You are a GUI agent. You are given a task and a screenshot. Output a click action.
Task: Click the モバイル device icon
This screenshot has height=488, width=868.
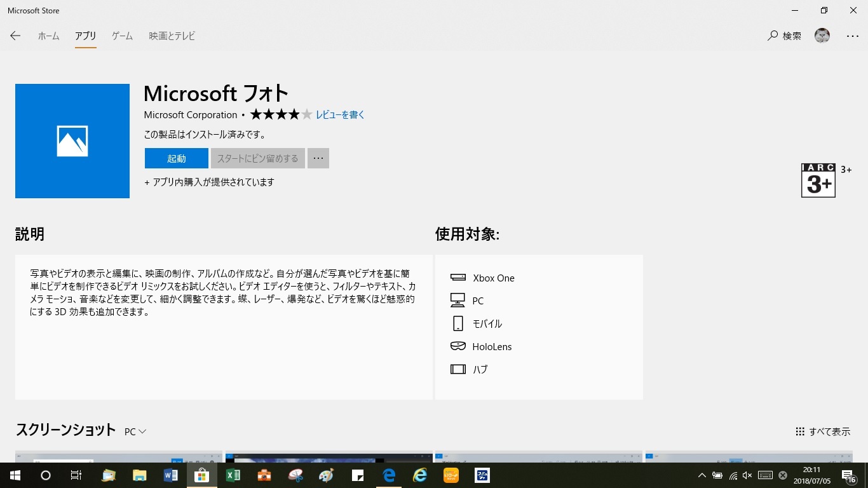pyautogui.click(x=458, y=323)
